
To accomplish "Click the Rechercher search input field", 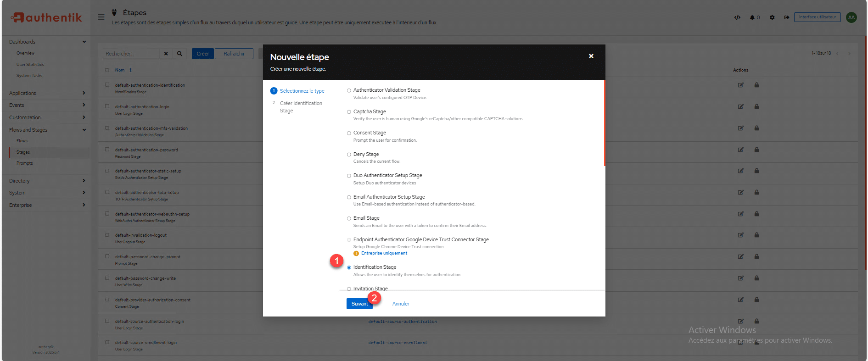I will pyautogui.click(x=131, y=54).
